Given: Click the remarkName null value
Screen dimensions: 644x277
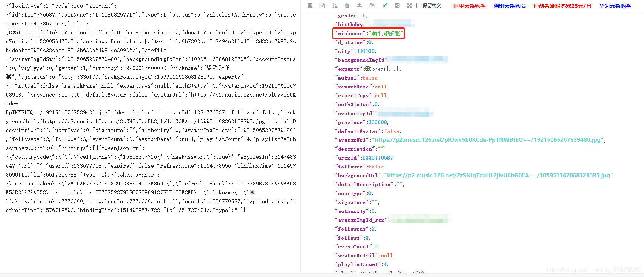Looking at the screenshot, I should pyautogui.click(x=380, y=87).
